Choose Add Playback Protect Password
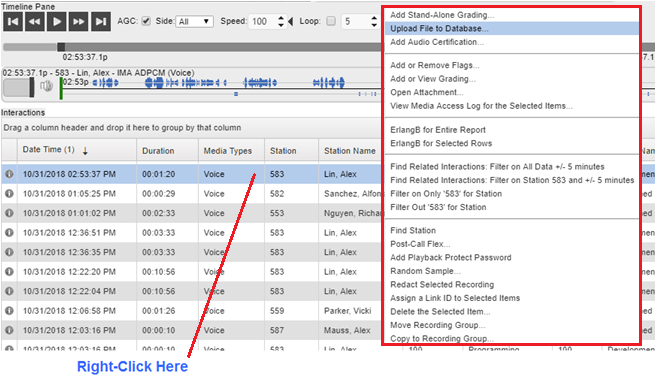The image size is (657, 383). pyautogui.click(x=512, y=257)
